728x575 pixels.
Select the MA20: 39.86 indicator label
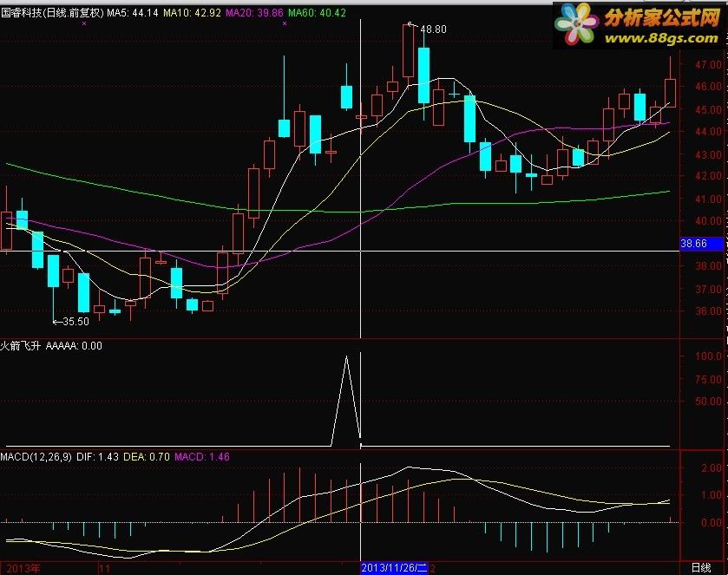(x=254, y=12)
